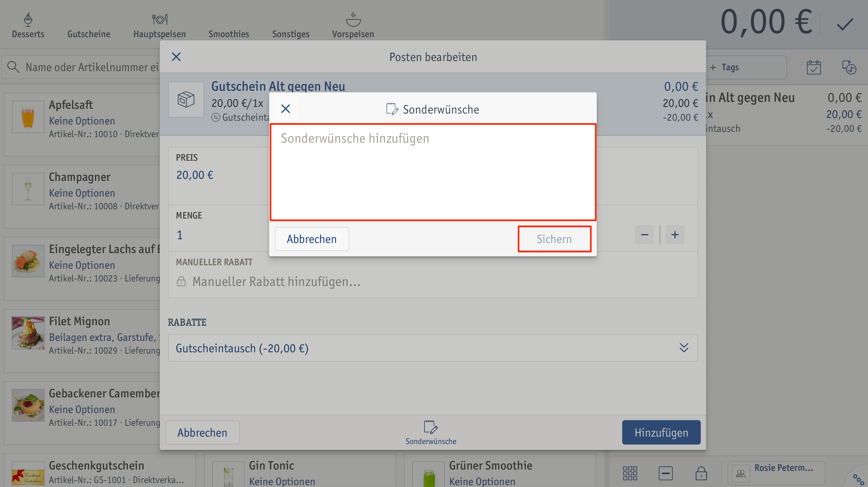Screen dimensions: 868x487
Task: Click Abbrechen in Sonderwünsche dialog
Action: [312, 239]
